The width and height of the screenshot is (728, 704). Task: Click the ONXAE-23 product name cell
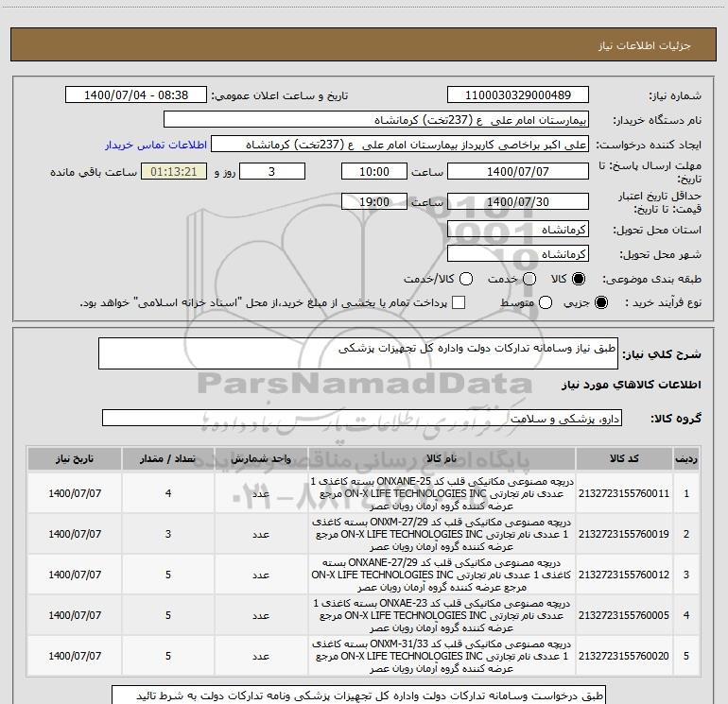click(x=442, y=615)
